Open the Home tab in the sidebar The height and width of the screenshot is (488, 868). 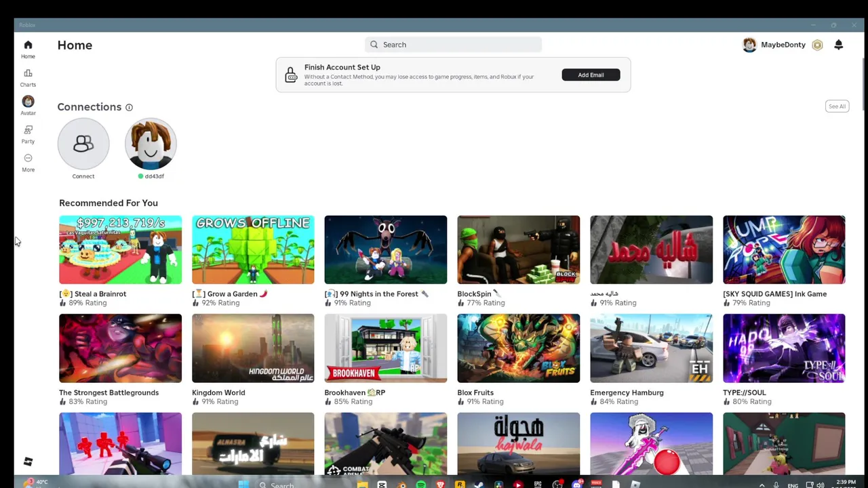click(x=28, y=49)
